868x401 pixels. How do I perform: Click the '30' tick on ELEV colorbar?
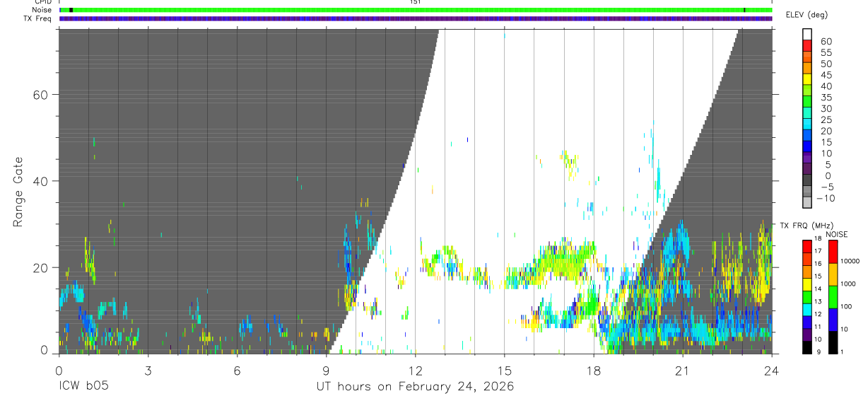(826, 108)
